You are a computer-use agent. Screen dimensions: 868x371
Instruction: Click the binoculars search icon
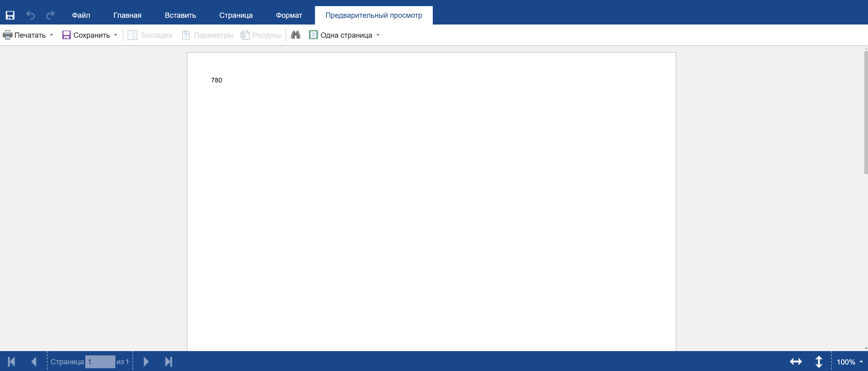[295, 35]
